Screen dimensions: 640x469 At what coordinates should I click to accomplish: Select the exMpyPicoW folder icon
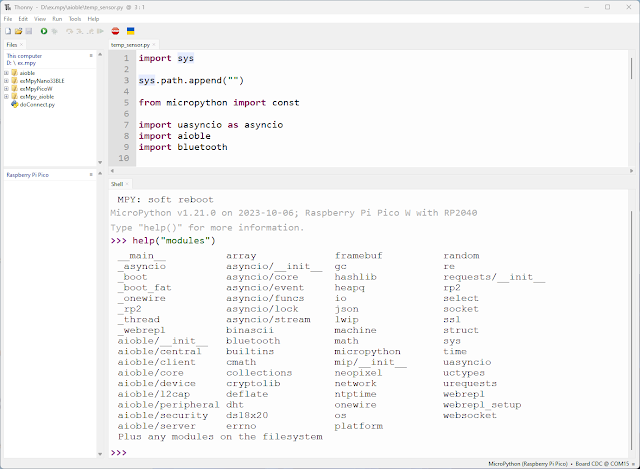pos(15,89)
